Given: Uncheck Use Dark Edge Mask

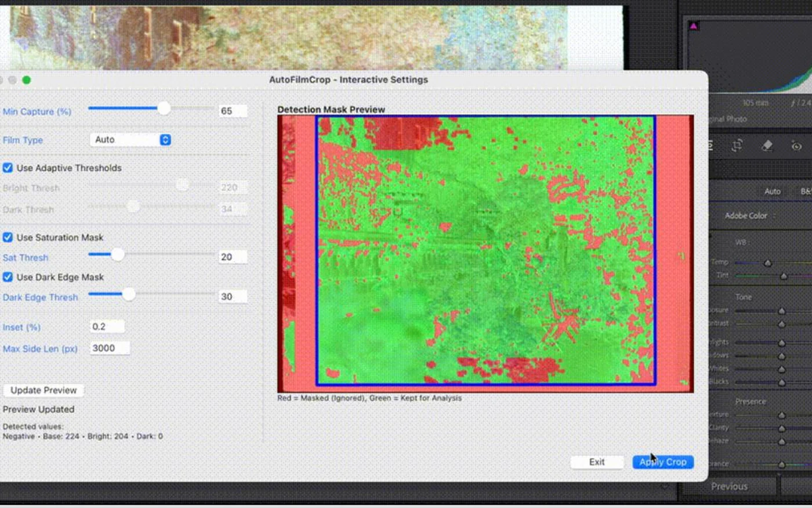Looking at the screenshot, I should tap(8, 277).
